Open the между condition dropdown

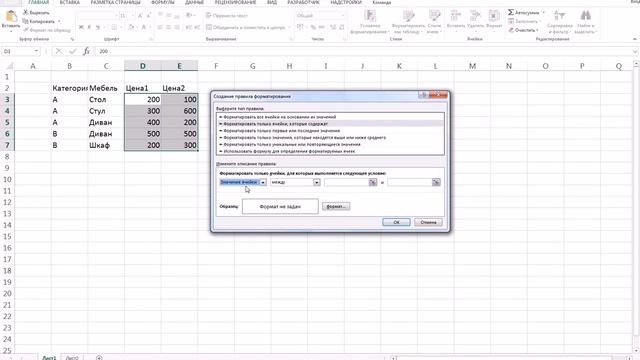coord(316,182)
